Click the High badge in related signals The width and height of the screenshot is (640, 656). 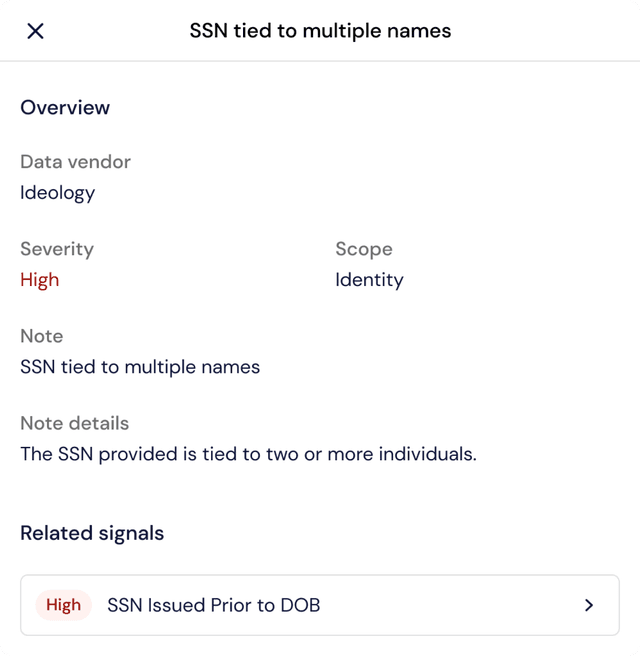[x=64, y=605]
